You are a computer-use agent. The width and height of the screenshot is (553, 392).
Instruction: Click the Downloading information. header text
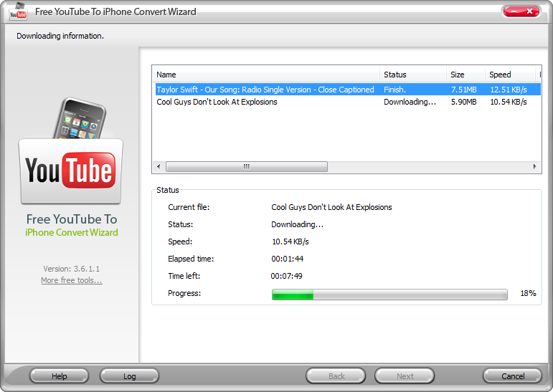point(60,36)
